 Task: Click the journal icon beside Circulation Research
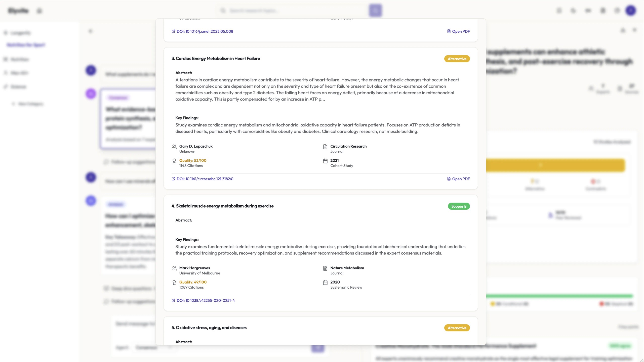pyautogui.click(x=325, y=147)
